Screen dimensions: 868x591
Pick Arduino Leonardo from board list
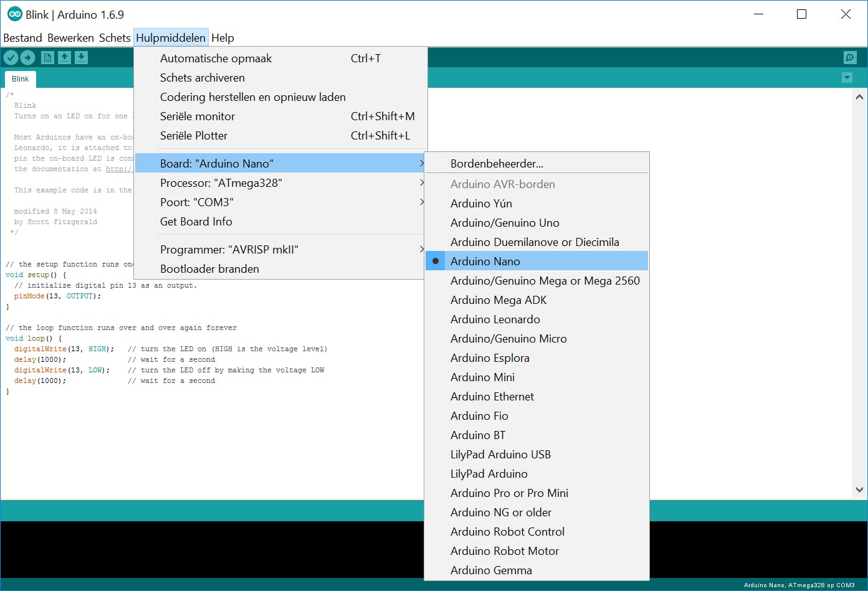495,319
